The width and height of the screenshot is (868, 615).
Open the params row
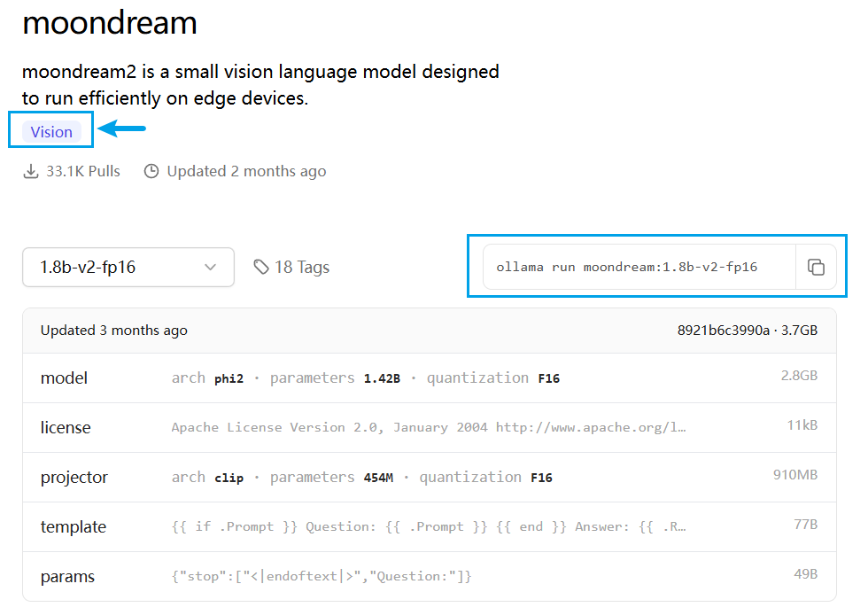point(430,576)
